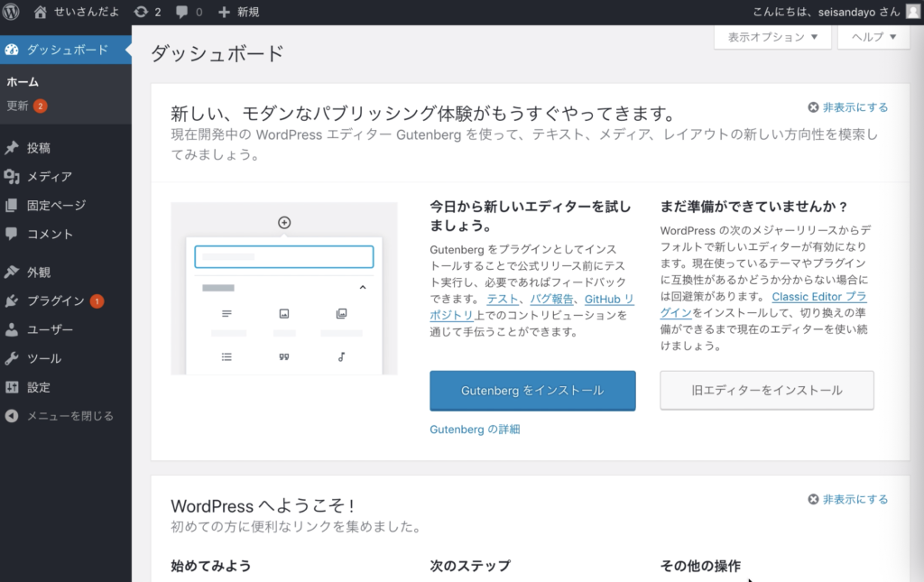Select 更新 submenu item in sidebar

[18, 106]
